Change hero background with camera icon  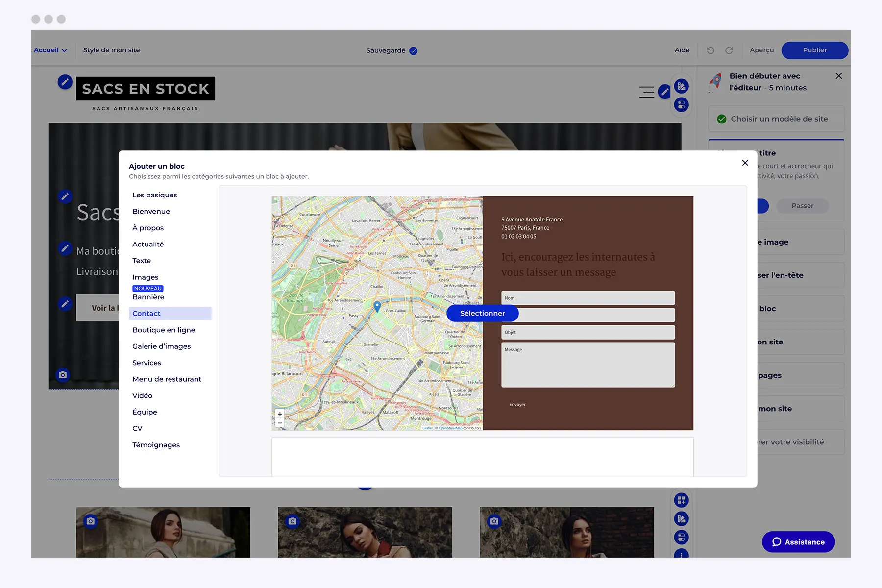(x=63, y=375)
